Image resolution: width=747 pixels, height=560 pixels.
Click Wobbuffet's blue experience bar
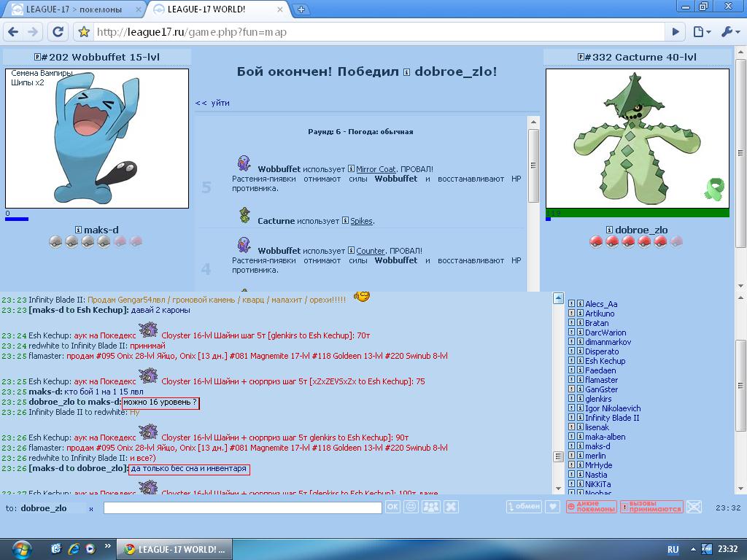pyautogui.click(x=17, y=219)
